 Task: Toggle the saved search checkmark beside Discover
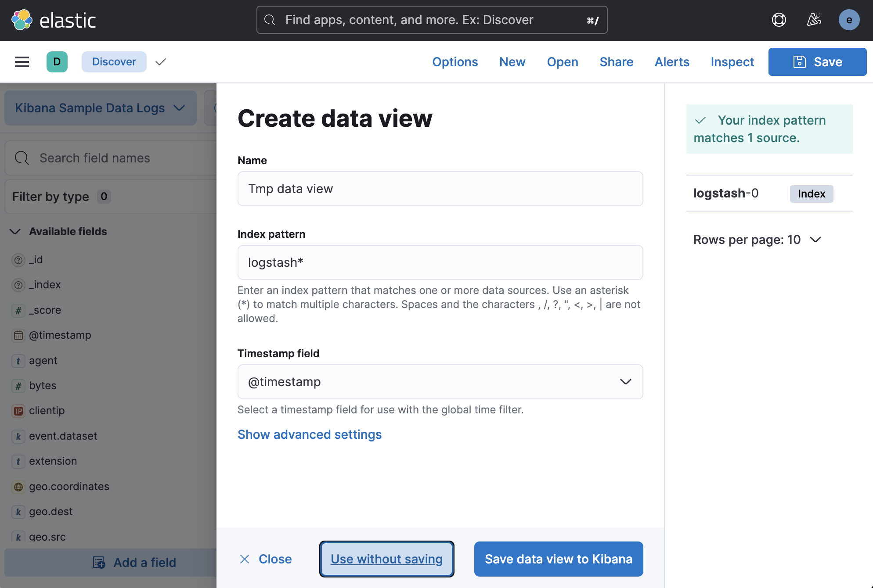coord(160,62)
